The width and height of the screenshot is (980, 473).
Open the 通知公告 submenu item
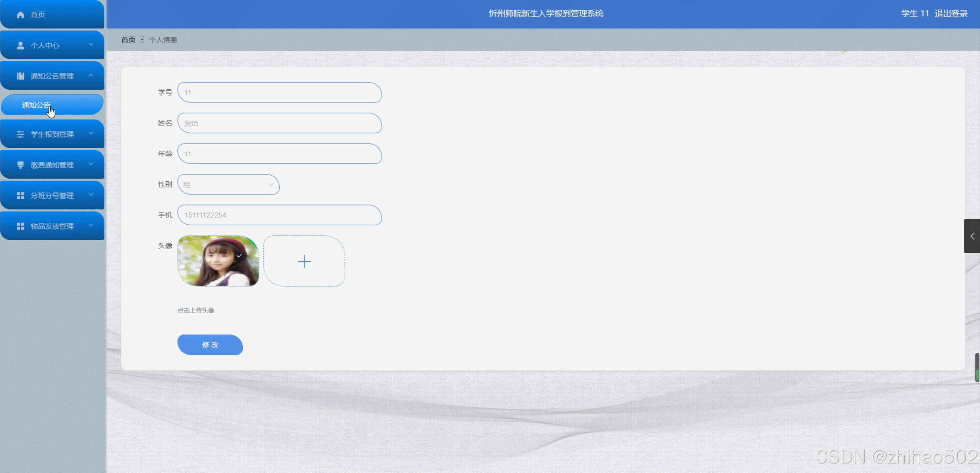(36, 105)
